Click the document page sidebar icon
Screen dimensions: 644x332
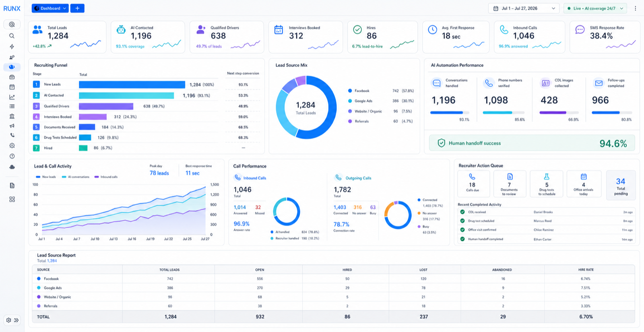coord(12,186)
